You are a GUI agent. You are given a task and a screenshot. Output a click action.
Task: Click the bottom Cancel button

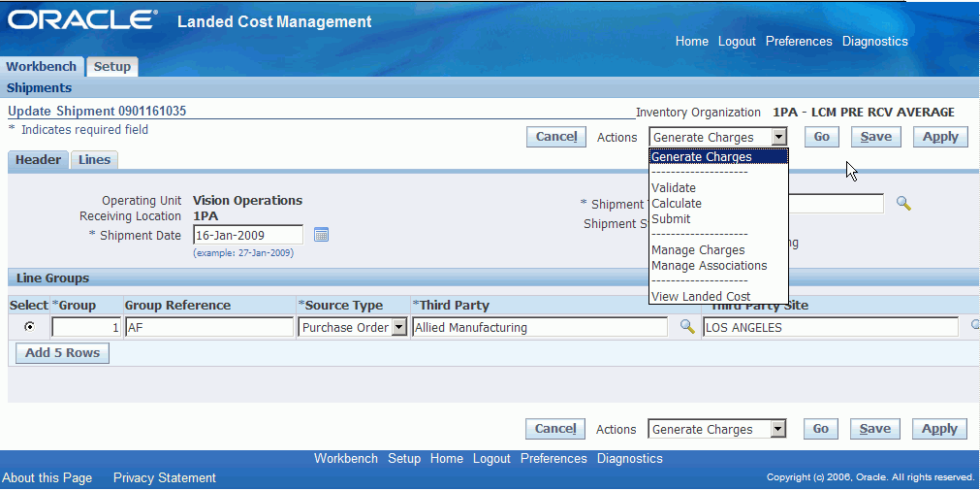click(555, 429)
